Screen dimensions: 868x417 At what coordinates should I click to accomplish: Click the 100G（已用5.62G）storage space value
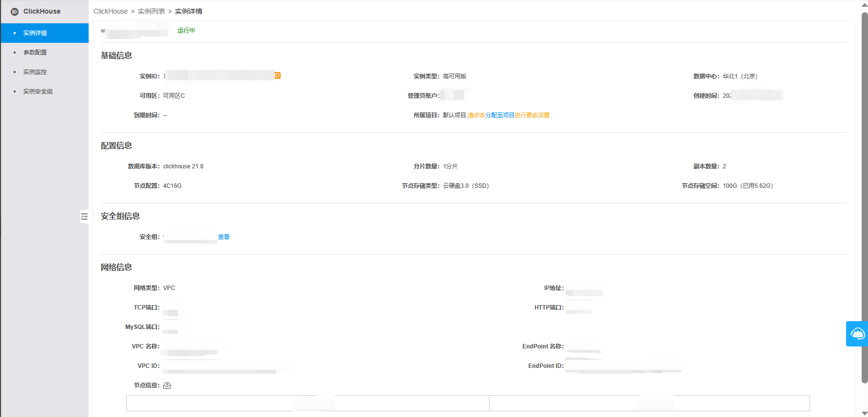tap(748, 186)
